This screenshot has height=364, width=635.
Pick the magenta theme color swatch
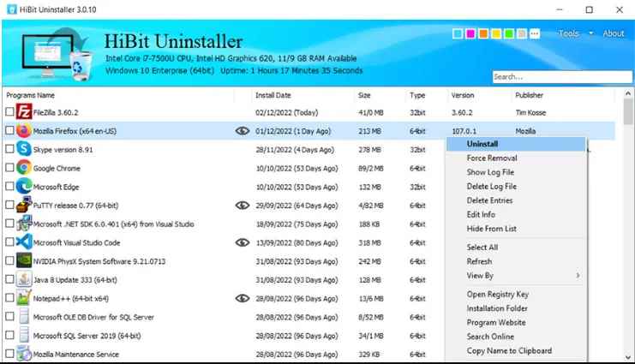[470, 34]
